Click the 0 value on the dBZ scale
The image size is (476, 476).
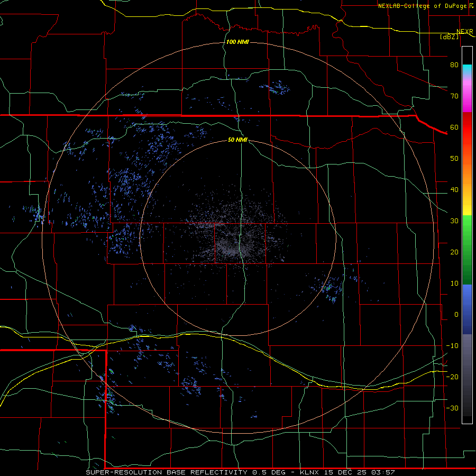tap(456, 315)
